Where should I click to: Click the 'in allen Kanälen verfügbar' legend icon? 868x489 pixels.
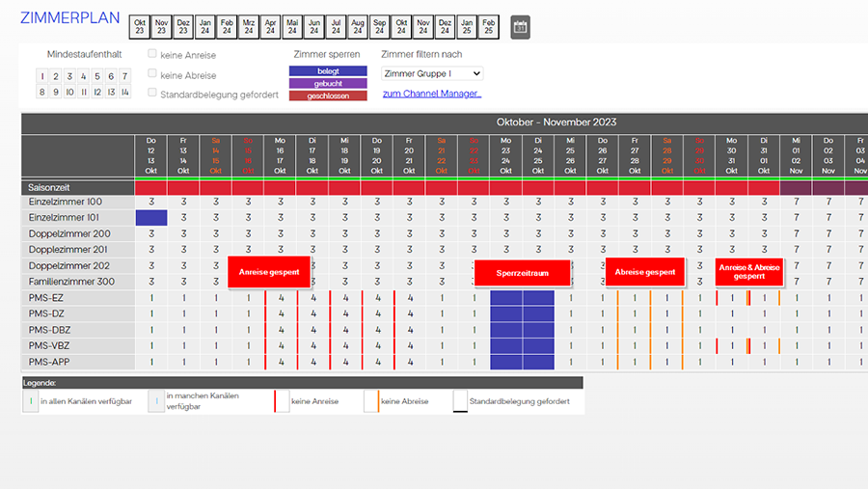click(31, 400)
